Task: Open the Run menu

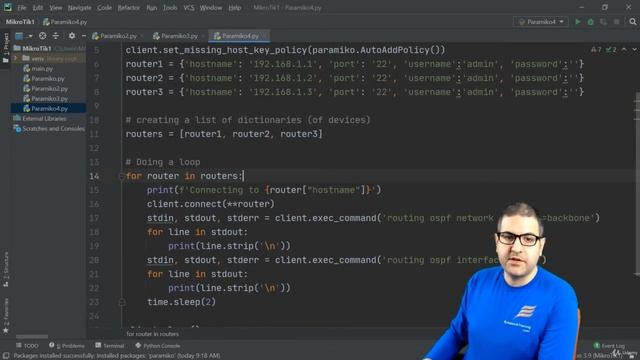Action: (x=151, y=8)
